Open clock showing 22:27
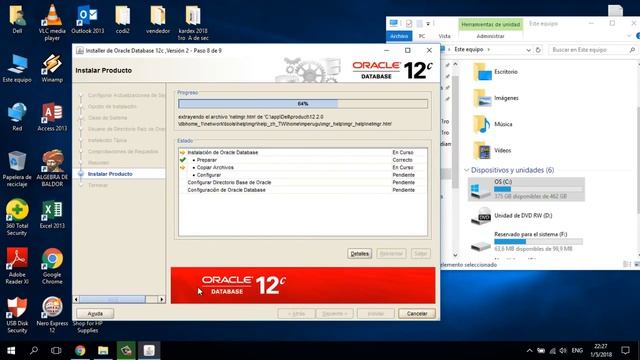Screen dimensions: 640x360 click(x=601, y=350)
